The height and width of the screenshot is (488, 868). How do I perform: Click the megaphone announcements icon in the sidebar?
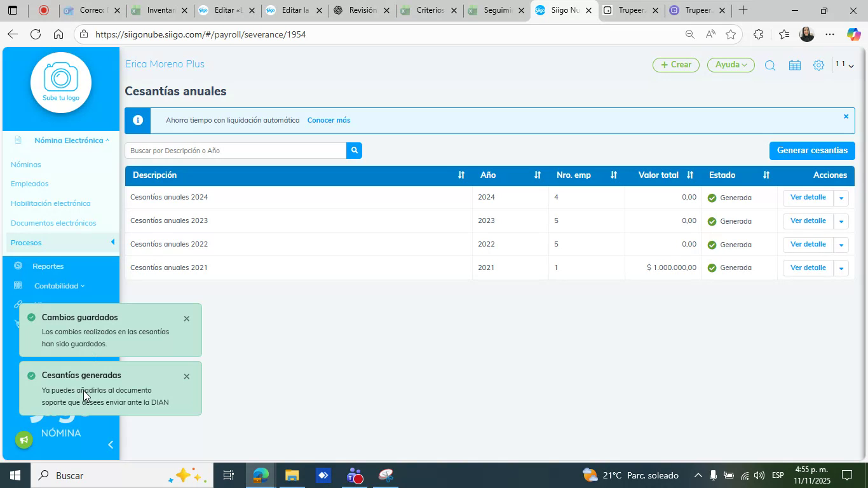tap(24, 440)
